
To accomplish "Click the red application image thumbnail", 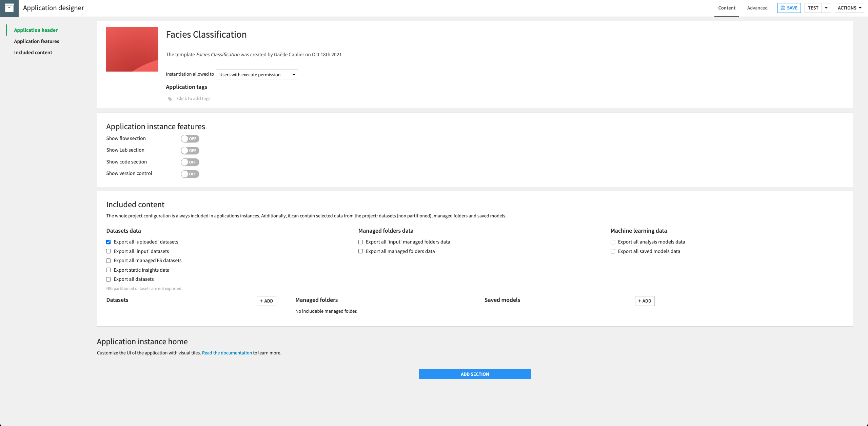I will coord(132,49).
